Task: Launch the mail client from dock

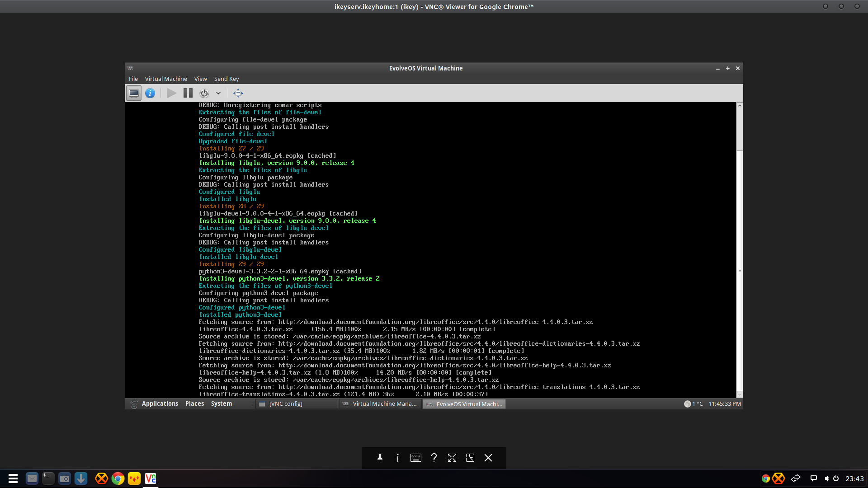Action: tap(32, 479)
